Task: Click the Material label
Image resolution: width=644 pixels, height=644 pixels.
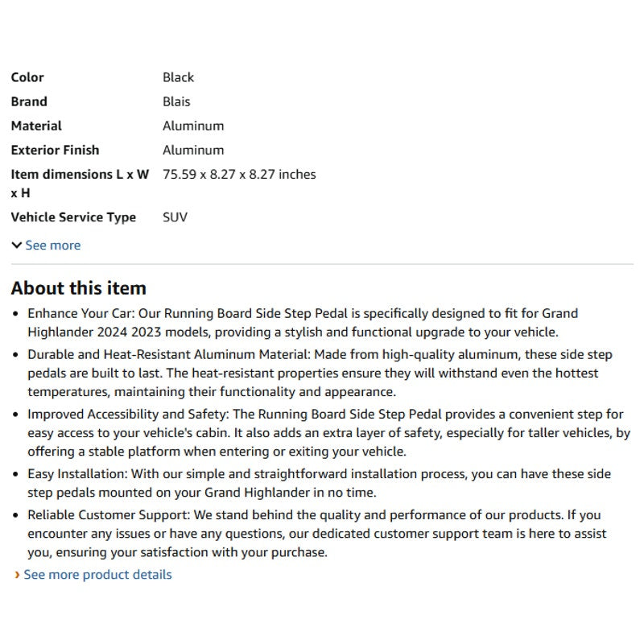Action: [36, 126]
